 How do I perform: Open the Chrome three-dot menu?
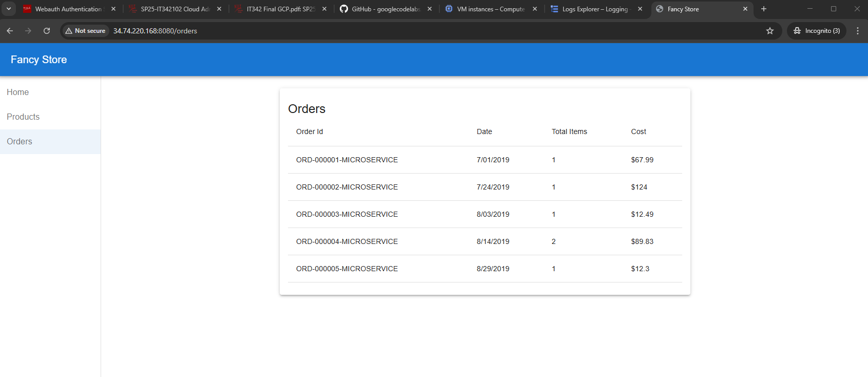[857, 31]
